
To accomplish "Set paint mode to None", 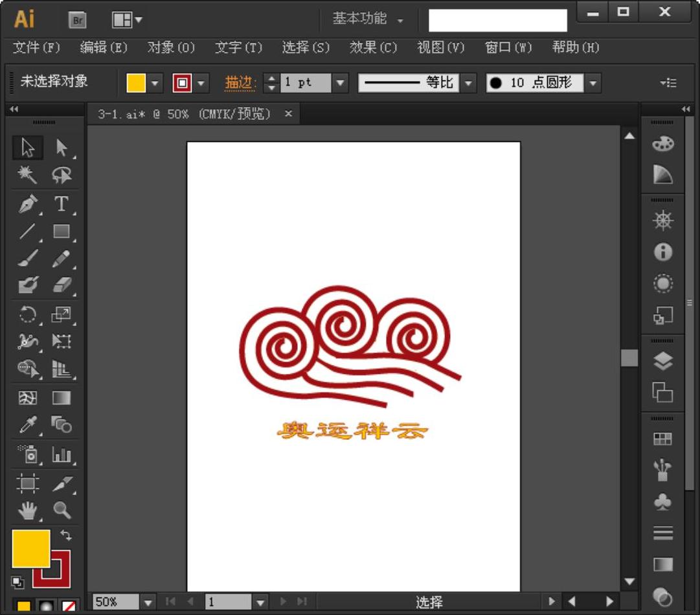I will coord(68,606).
